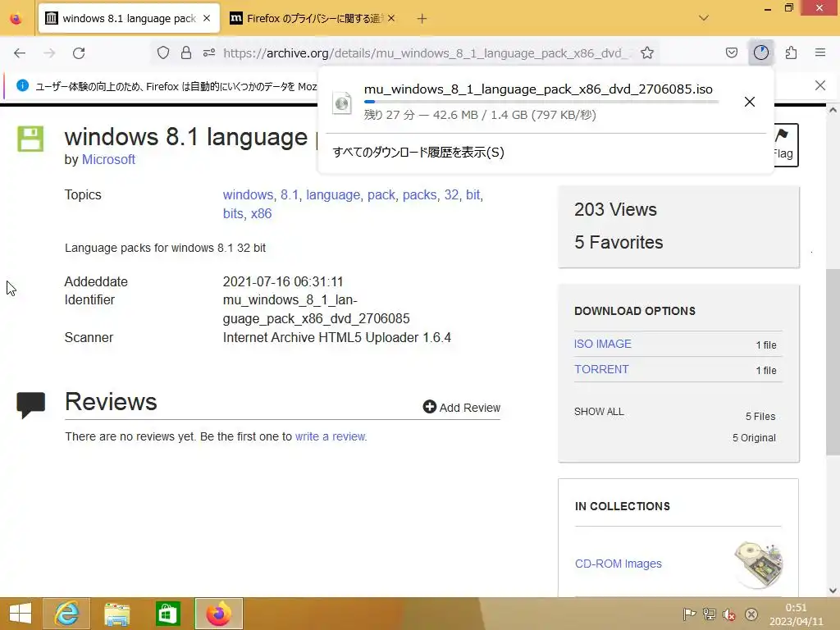The width and height of the screenshot is (840, 630).
Task: Open the network tray icon
Action: (710, 614)
